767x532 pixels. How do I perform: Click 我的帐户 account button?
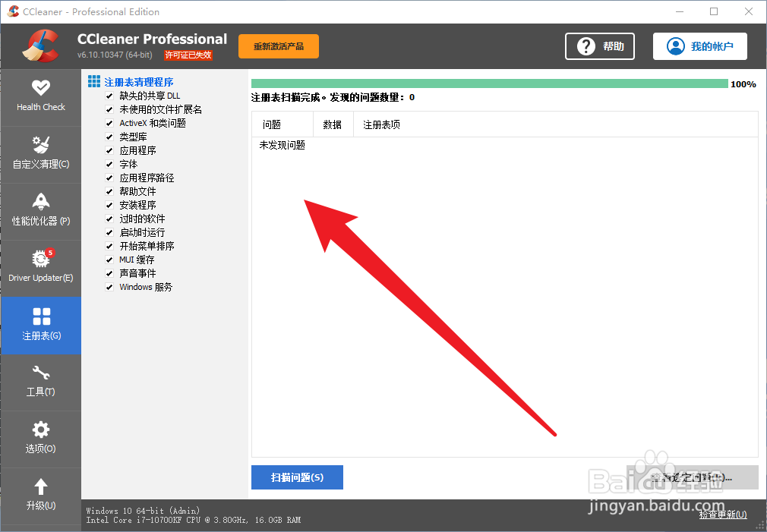pyautogui.click(x=700, y=46)
